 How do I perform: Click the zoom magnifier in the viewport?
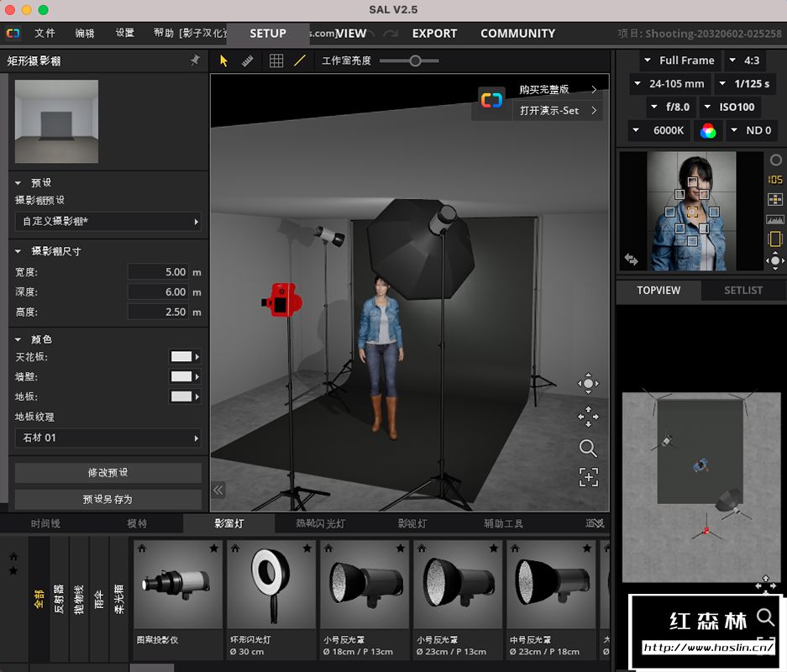pyautogui.click(x=588, y=448)
